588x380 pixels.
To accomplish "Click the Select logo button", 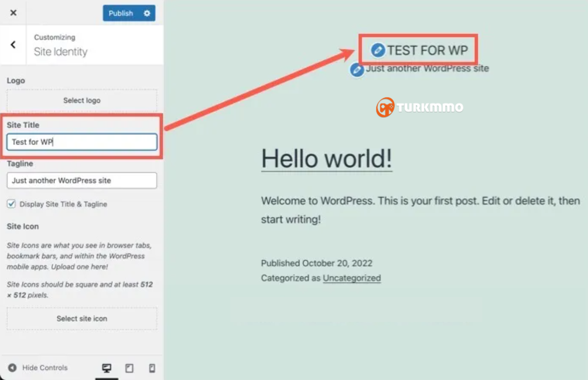I will (82, 100).
